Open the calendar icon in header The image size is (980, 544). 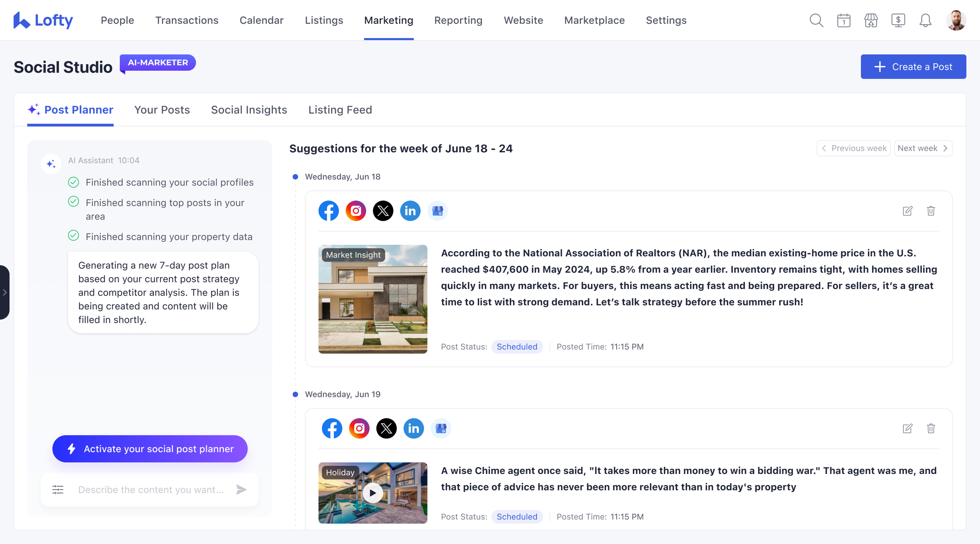tap(843, 20)
